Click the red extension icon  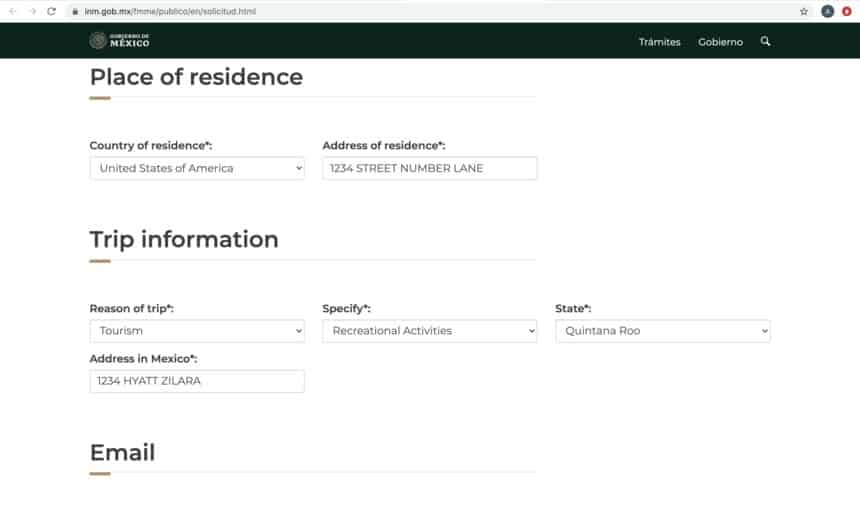point(847,12)
